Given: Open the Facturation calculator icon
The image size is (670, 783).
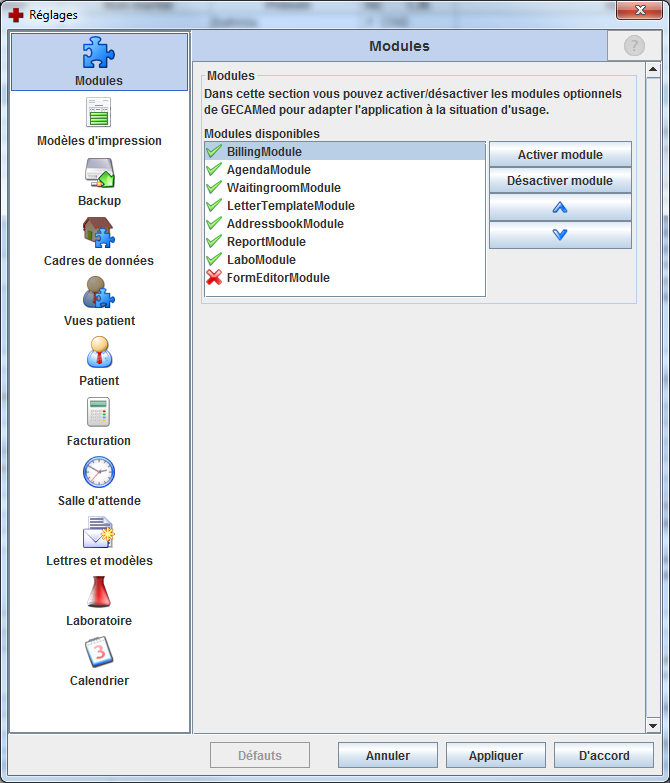Looking at the screenshot, I should coord(99,412).
